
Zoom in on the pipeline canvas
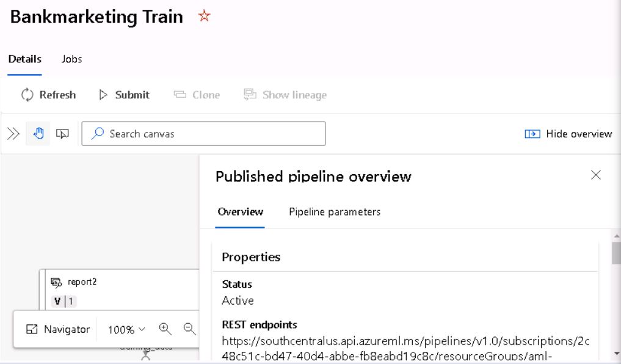pos(165,329)
